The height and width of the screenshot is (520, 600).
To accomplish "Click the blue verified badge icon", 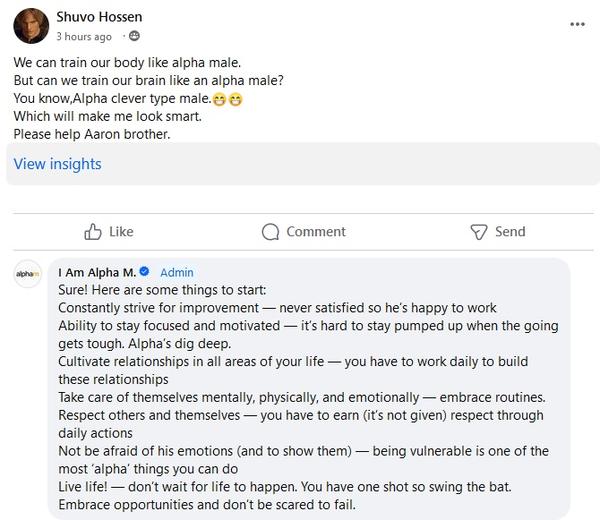I will pos(144,272).
